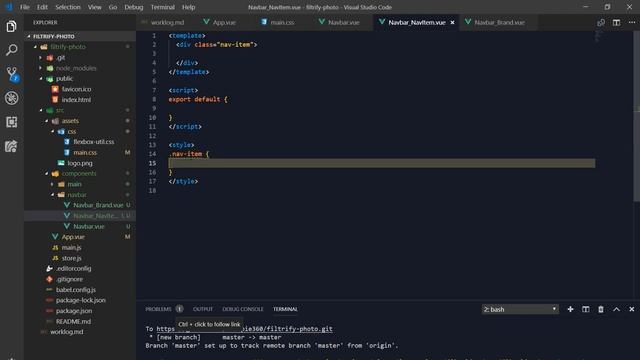Open Navbar_Brand.vue in explorer tree

click(98, 205)
